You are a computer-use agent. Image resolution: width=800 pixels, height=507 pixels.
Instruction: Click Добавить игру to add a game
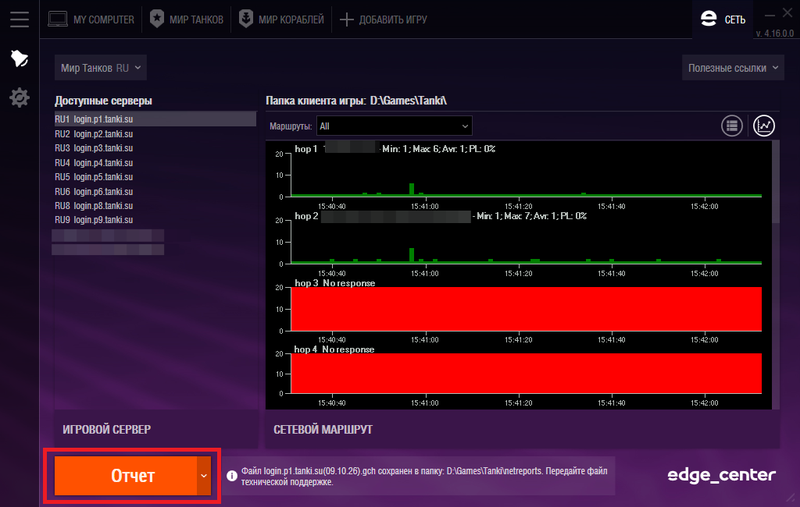coord(383,19)
